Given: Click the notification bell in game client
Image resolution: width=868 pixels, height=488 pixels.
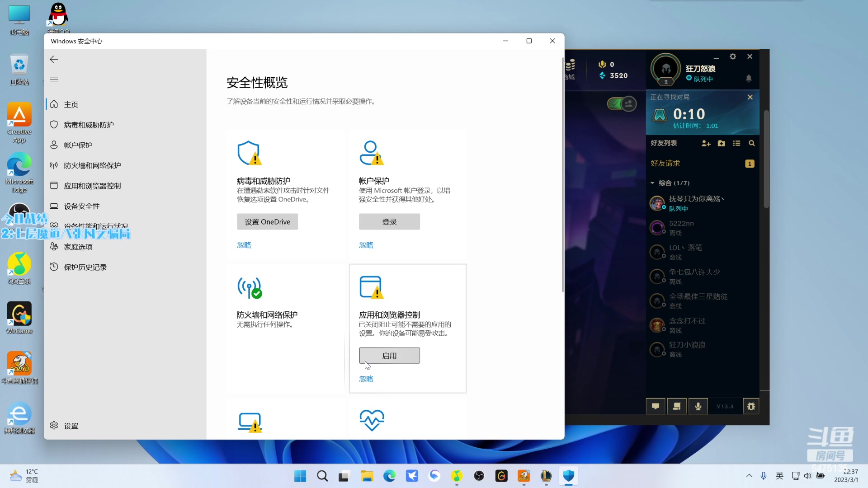Looking at the screenshot, I should [x=749, y=78].
